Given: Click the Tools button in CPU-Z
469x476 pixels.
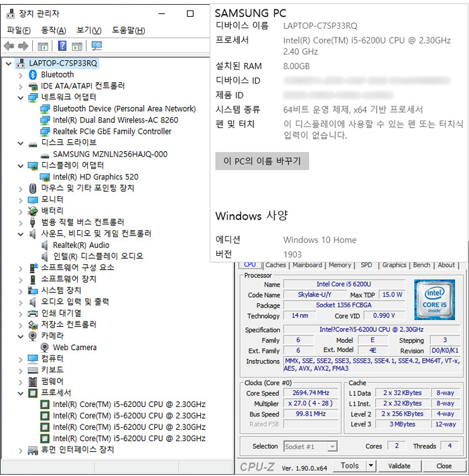Looking at the screenshot, I should [x=350, y=465].
